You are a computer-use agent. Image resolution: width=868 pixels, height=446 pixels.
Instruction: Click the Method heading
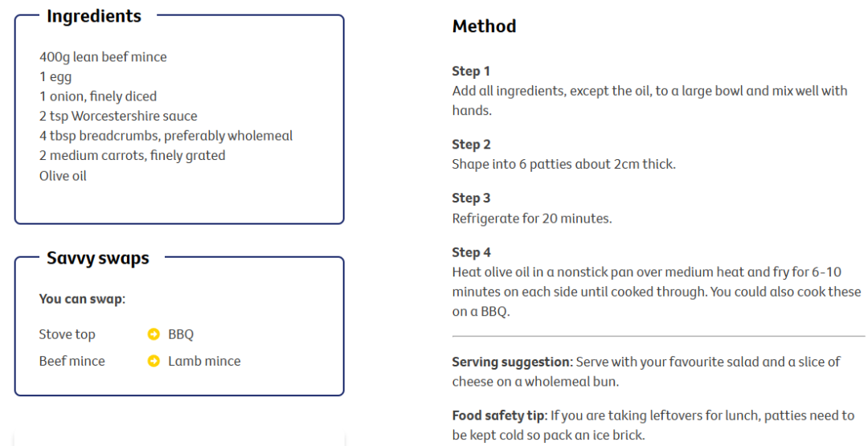click(x=484, y=27)
